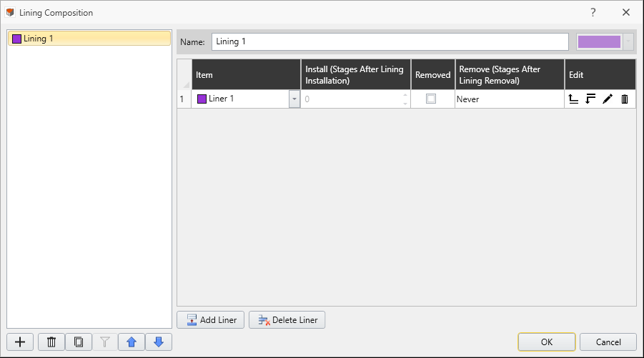
Task: Cancel the dialog
Action: (608, 342)
